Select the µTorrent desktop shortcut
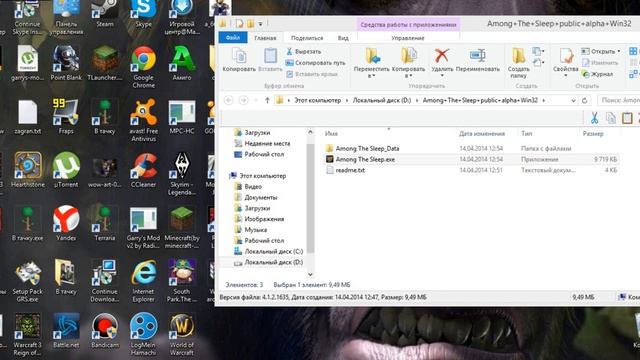 pyautogui.click(x=66, y=170)
